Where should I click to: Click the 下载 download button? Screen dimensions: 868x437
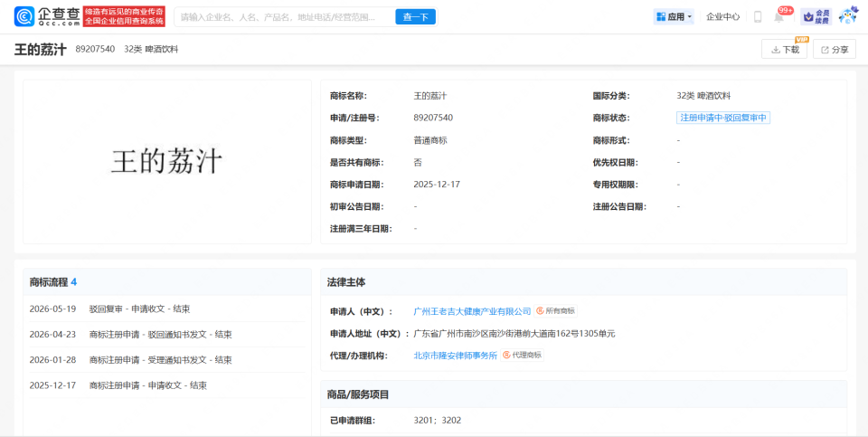[x=784, y=49]
